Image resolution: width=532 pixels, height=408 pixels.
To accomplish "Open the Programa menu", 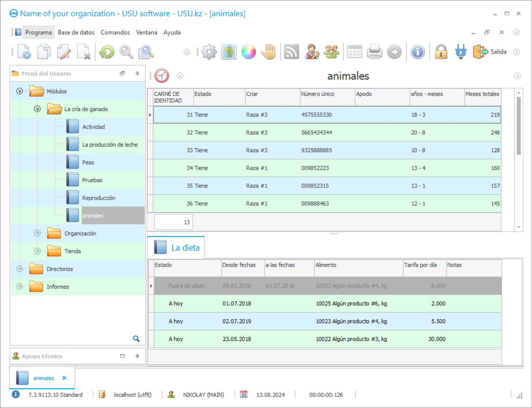I will point(39,32).
